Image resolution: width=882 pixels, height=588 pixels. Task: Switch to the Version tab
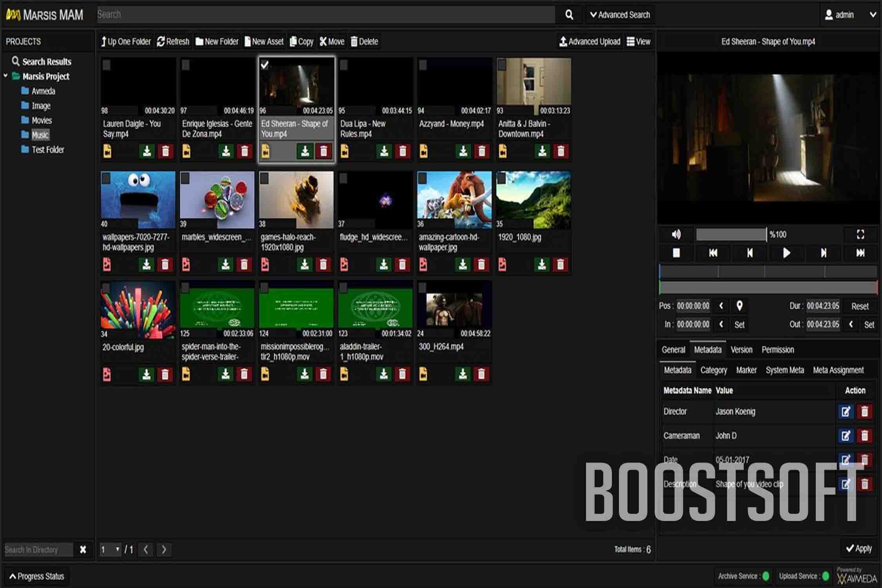tap(741, 350)
